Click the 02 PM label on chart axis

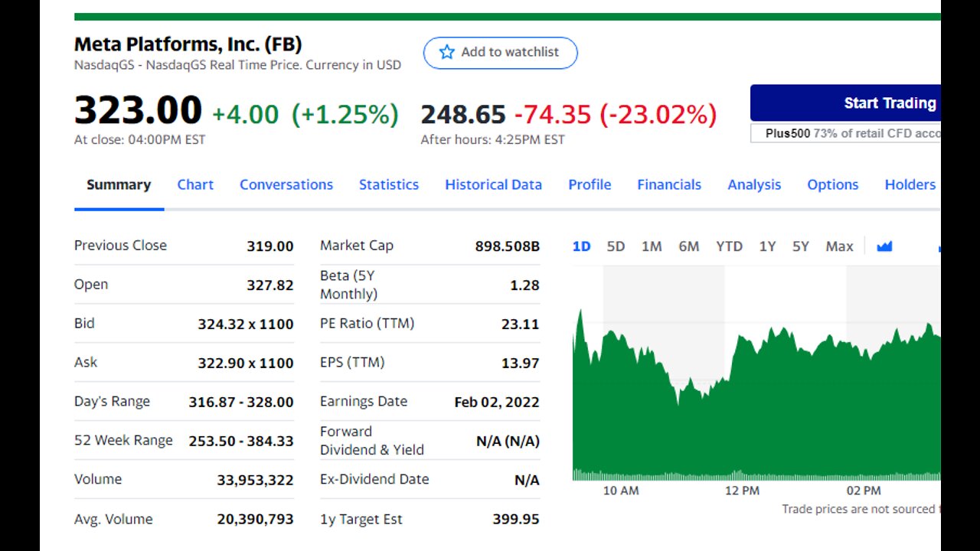(864, 491)
